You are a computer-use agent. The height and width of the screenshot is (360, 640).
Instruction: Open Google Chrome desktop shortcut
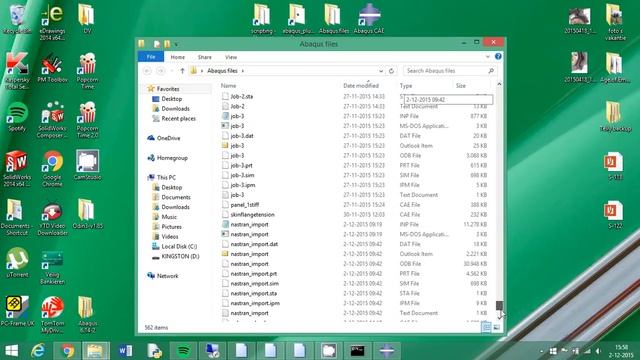coord(52,169)
